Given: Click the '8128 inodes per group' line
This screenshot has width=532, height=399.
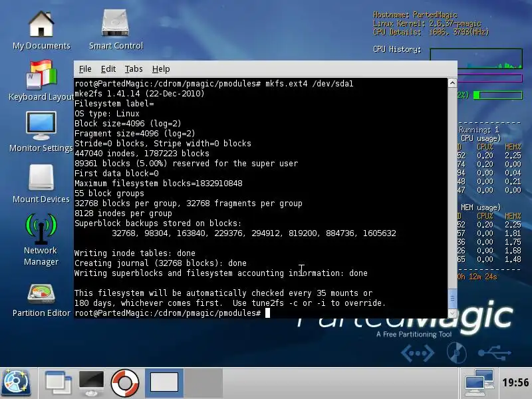Looking at the screenshot, I should tap(123, 213).
